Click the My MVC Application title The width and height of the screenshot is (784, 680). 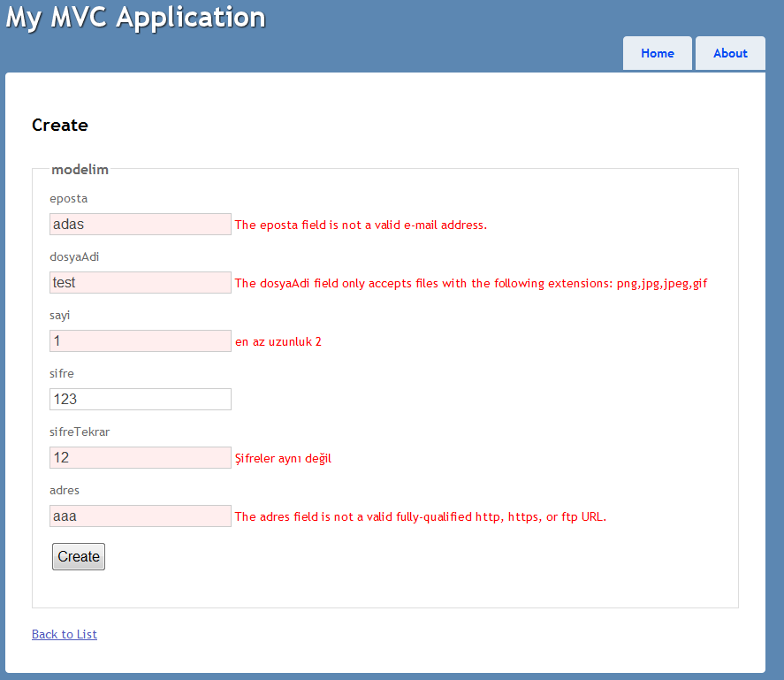pyautogui.click(x=136, y=17)
